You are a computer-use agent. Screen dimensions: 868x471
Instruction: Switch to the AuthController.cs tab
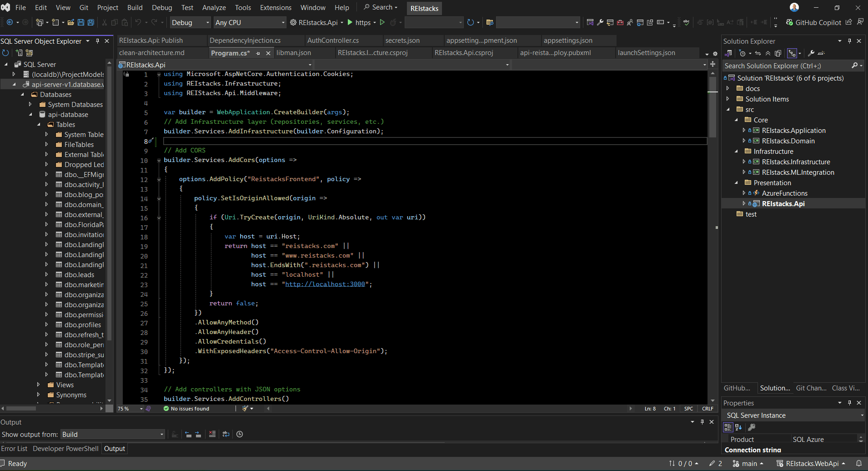333,41
